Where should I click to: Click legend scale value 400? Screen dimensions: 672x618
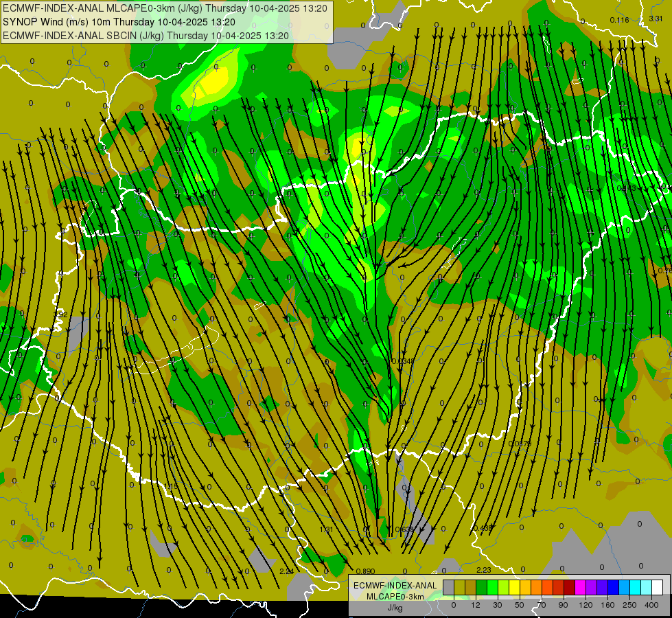point(651,605)
